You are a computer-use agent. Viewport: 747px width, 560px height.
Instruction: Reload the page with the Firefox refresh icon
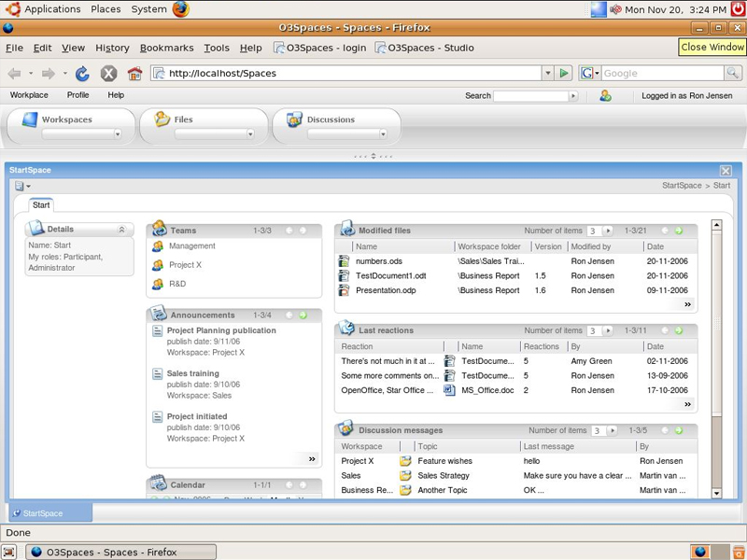click(x=82, y=74)
